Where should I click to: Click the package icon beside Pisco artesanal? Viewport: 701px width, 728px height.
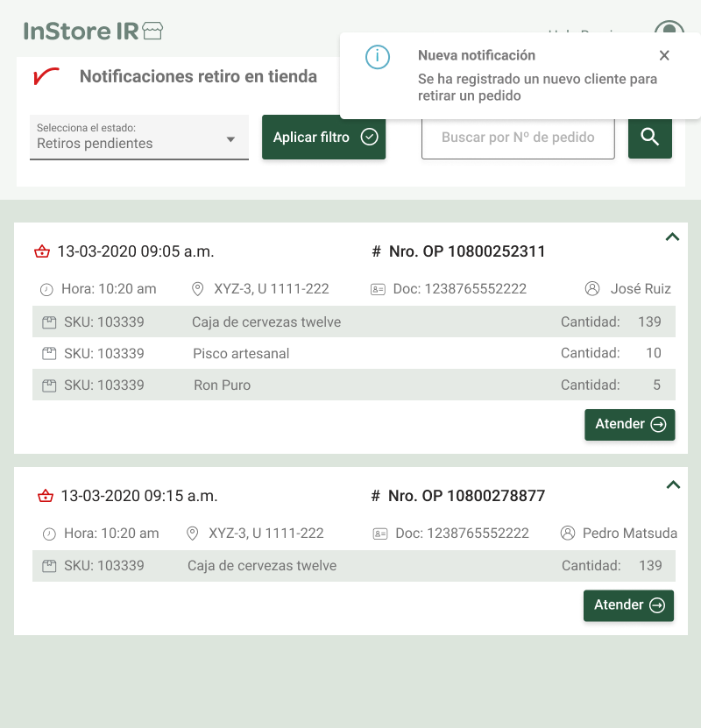[x=49, y=354]
